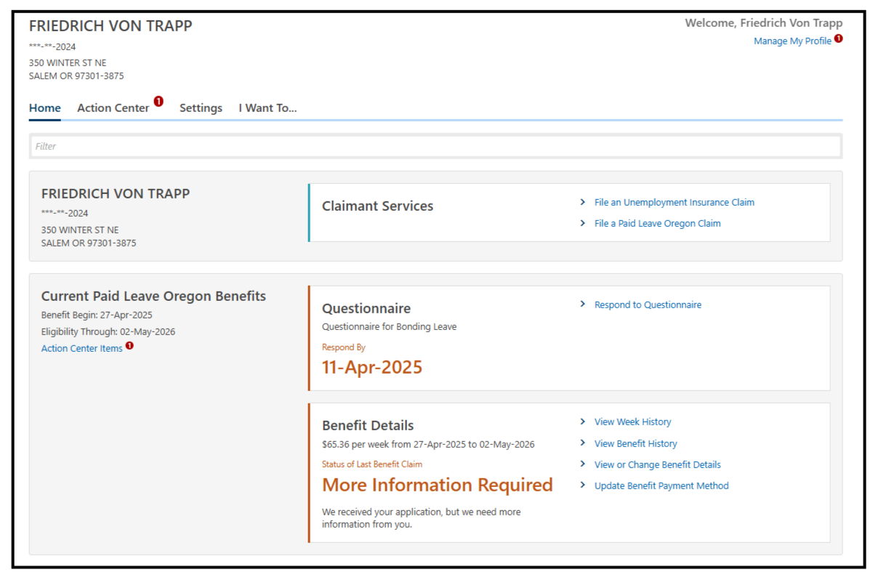Switch to the Home tab

(45, 108)
